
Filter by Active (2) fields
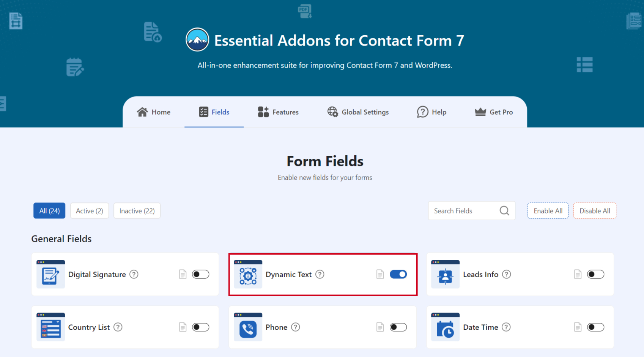pyautogui.click(x=90, y=211)
